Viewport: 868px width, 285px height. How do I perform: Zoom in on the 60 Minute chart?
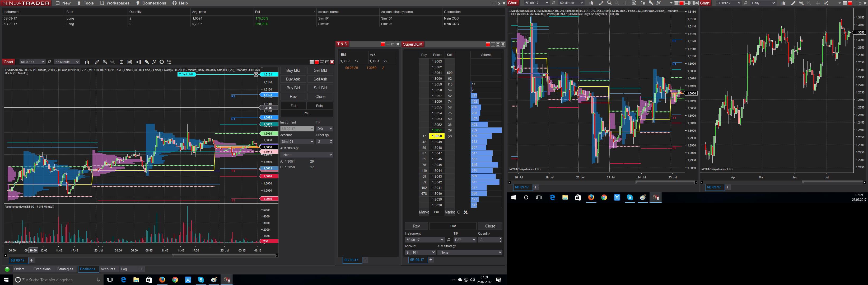point(609,3)
